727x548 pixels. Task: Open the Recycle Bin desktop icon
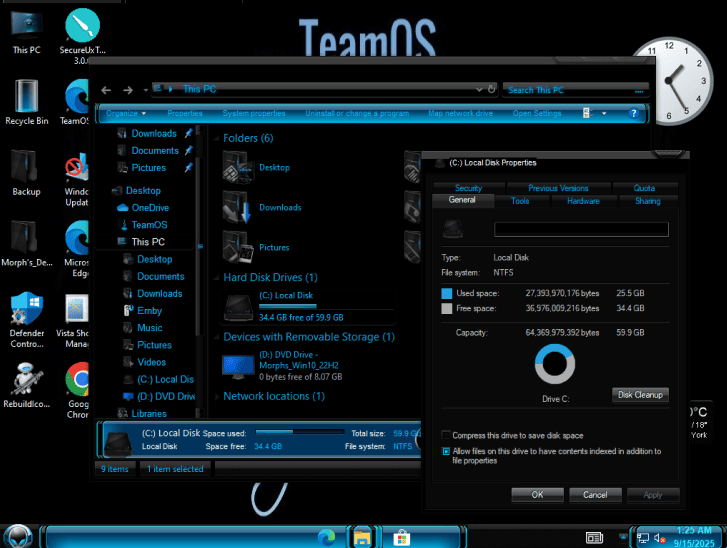point(27,98)
